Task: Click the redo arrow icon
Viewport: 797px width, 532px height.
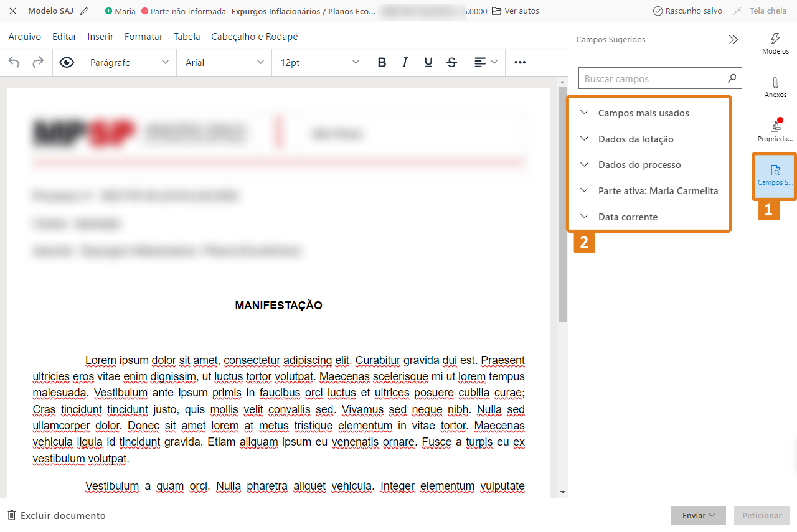Action: click(38, 62)
